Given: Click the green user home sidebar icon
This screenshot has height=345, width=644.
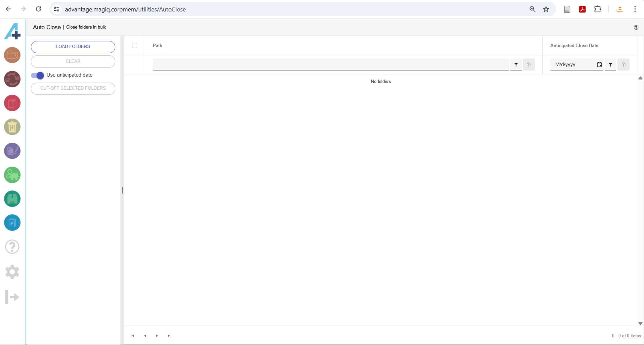Looking at the screenshot, I should click(x=12, y=175).
